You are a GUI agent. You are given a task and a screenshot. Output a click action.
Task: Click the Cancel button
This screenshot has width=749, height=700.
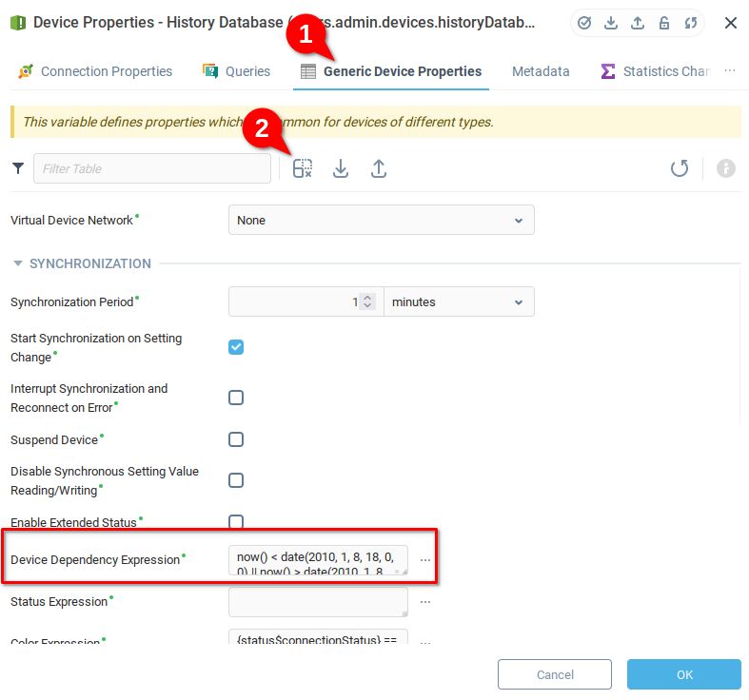pyautogui.click(x=555, y=674)
